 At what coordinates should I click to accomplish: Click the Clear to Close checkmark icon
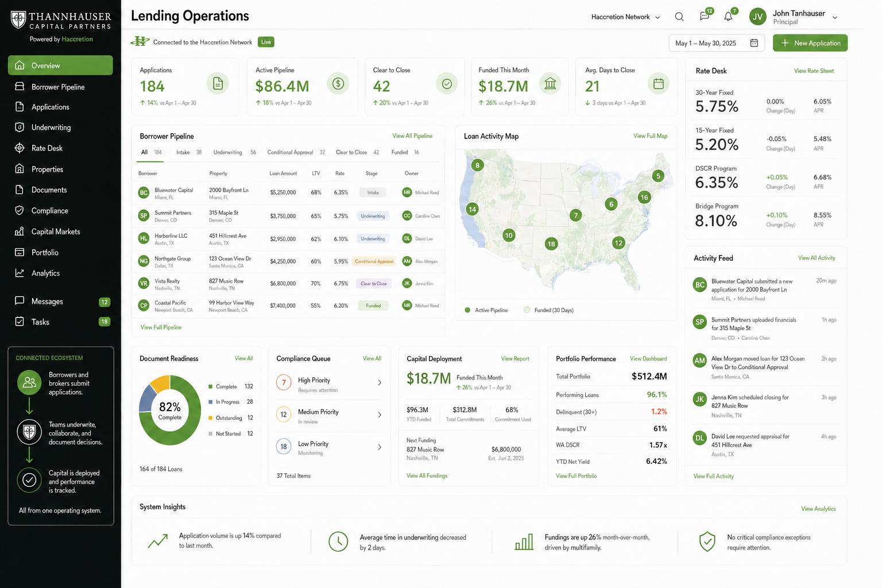pyautogui.click(x=447, y=84)
